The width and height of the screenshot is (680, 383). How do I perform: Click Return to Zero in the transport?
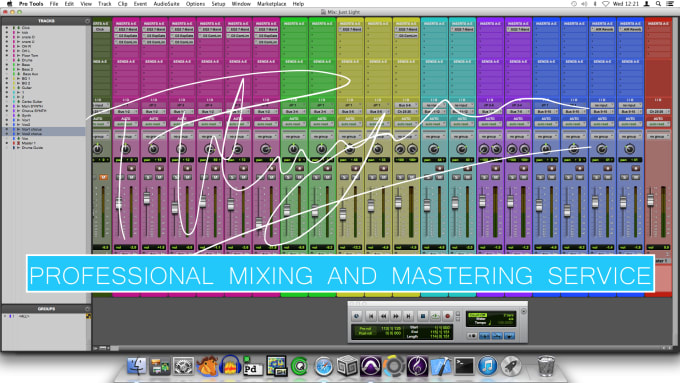point(371,316)
